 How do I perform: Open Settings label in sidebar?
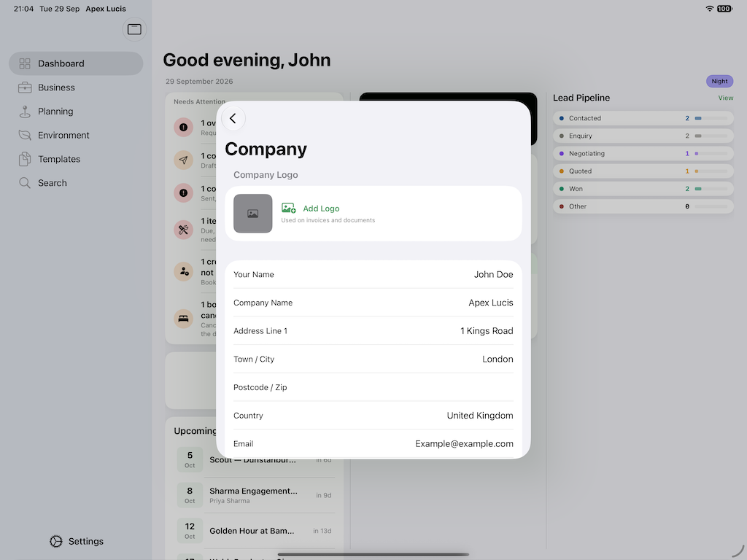pyautogui.click(x=86, y=542)
